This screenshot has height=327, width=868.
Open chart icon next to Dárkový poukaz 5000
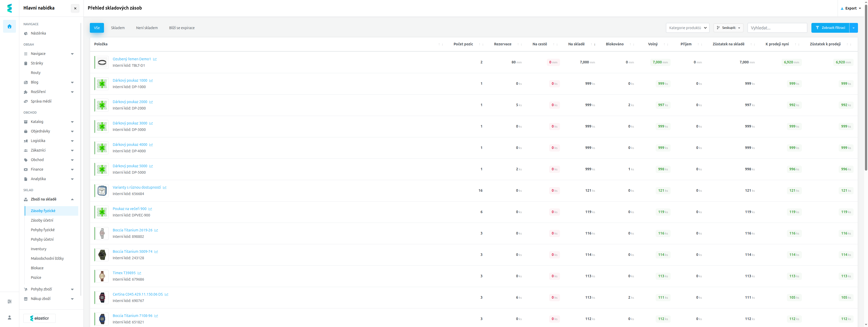[151, 166]
